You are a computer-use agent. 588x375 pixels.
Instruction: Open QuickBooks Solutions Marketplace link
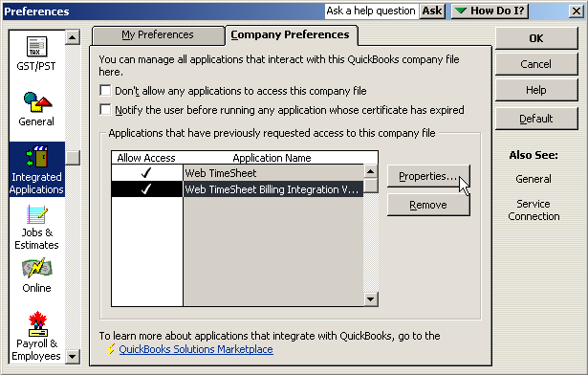(196, 349)
